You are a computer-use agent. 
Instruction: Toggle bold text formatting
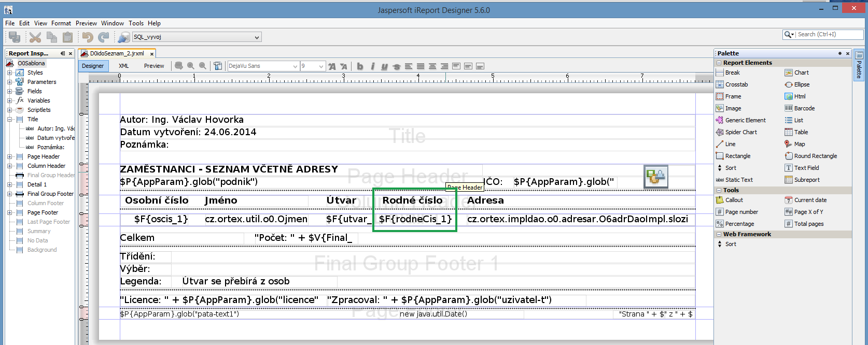point(360,66)
